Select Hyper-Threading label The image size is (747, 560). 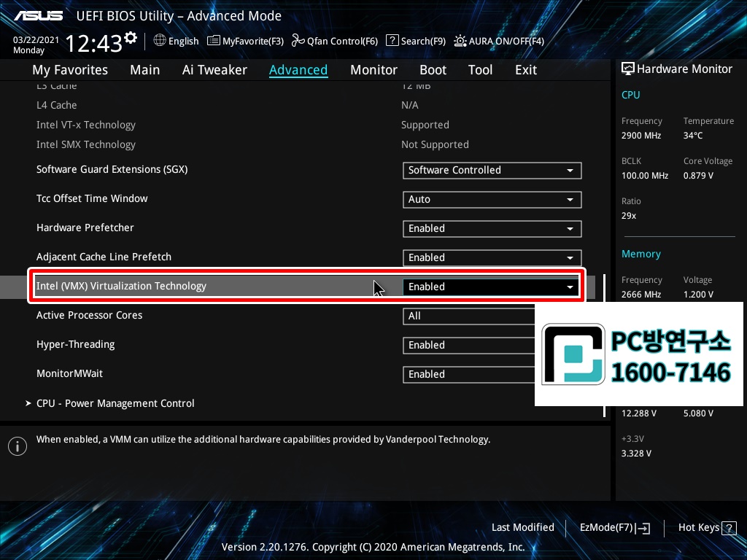(75, 344)
